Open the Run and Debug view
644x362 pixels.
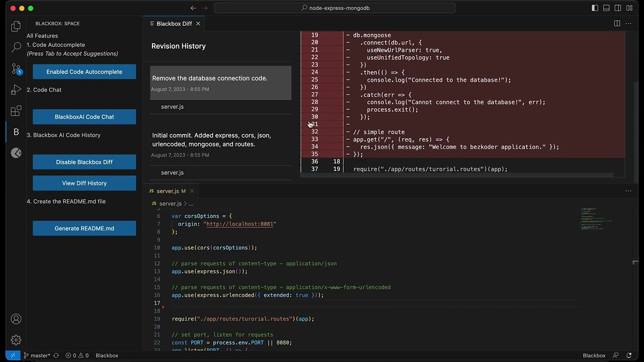[16, 90]
